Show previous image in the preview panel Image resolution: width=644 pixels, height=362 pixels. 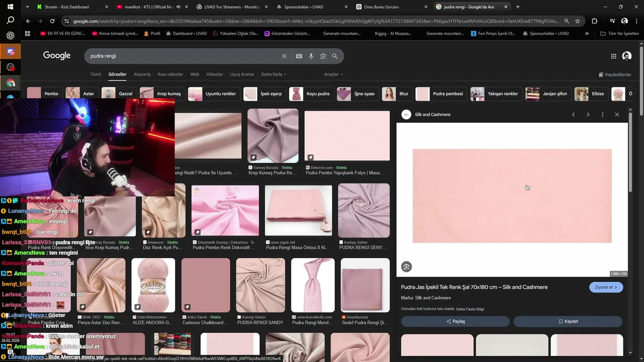click(573, 115)
